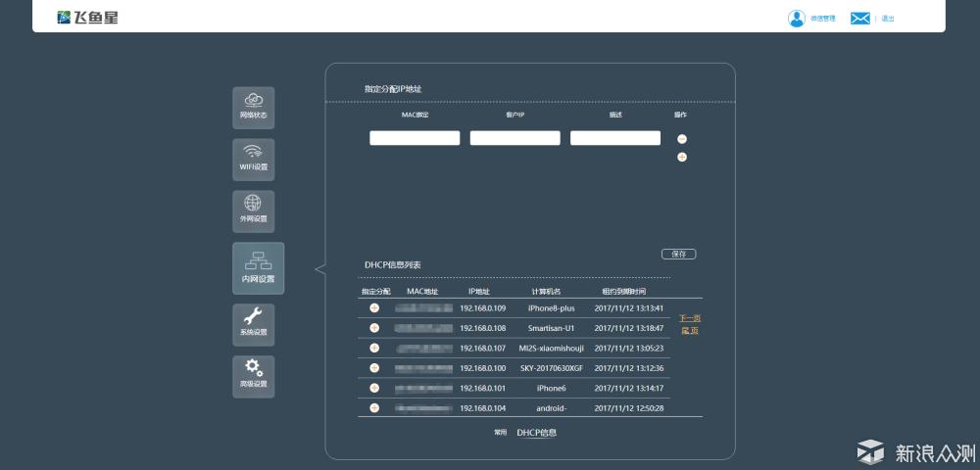Switch to the DHCP信息 tab
980x470 pixels.
coord(536,432)
